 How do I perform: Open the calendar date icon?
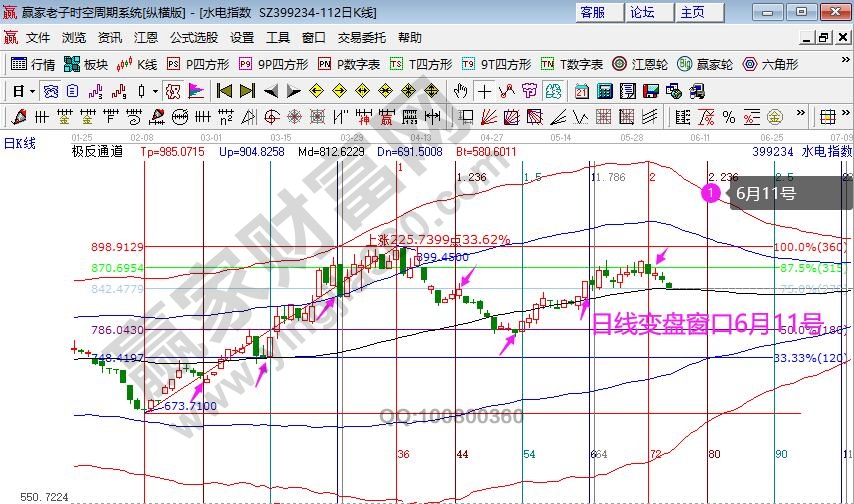(x=581, y=91)
